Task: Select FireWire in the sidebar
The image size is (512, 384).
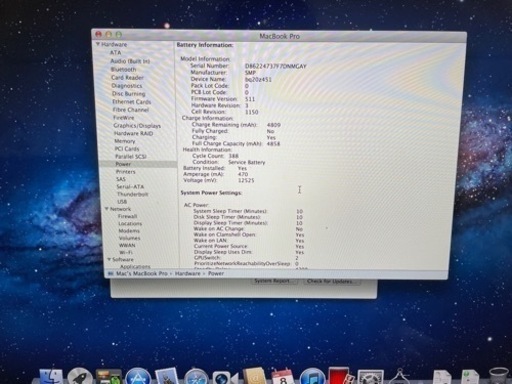Action: tap(123, 118)
